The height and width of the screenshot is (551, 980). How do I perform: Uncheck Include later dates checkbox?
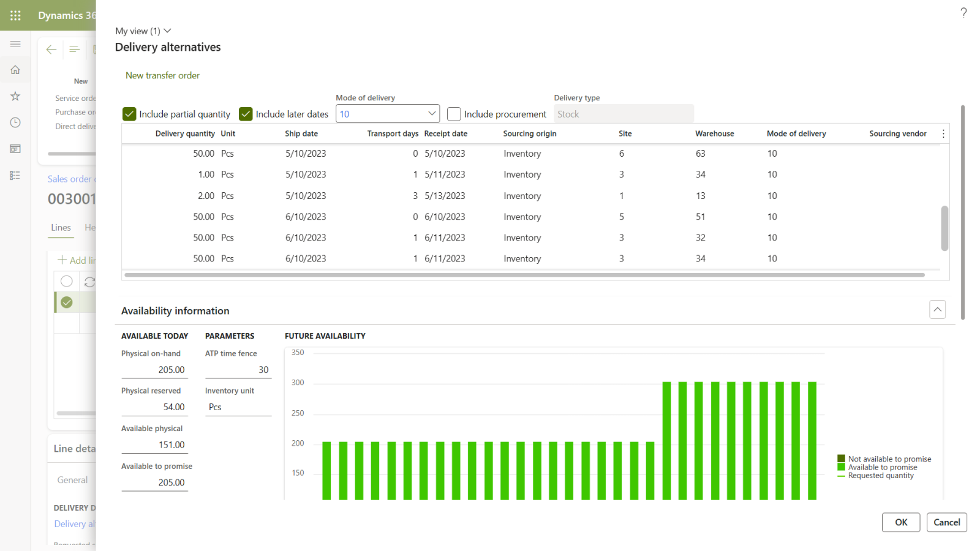click(x=246, y=114)
